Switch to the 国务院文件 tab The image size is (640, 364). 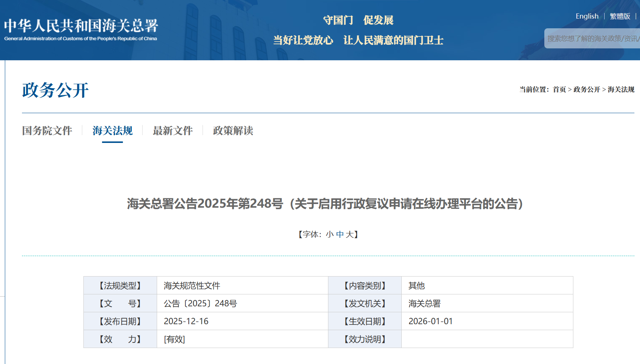47,131
